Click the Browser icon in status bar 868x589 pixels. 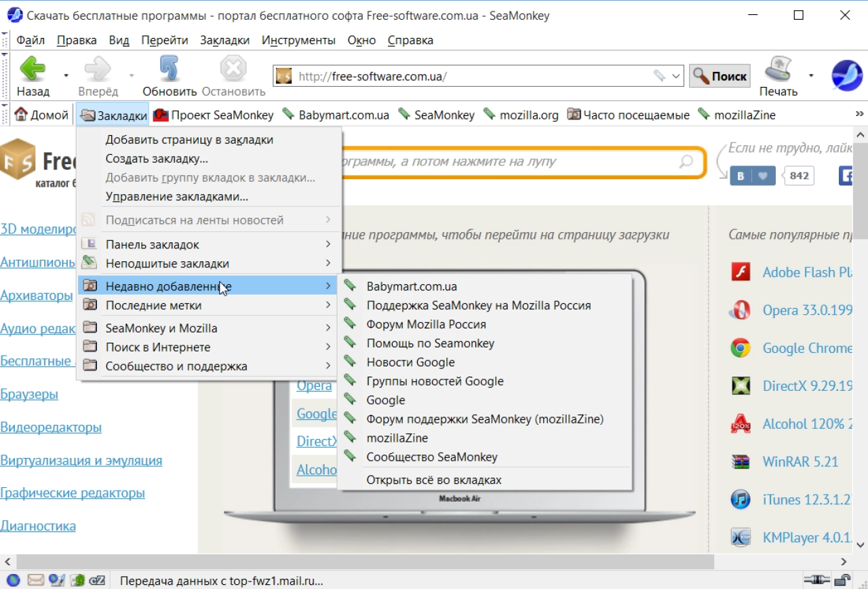13,580
